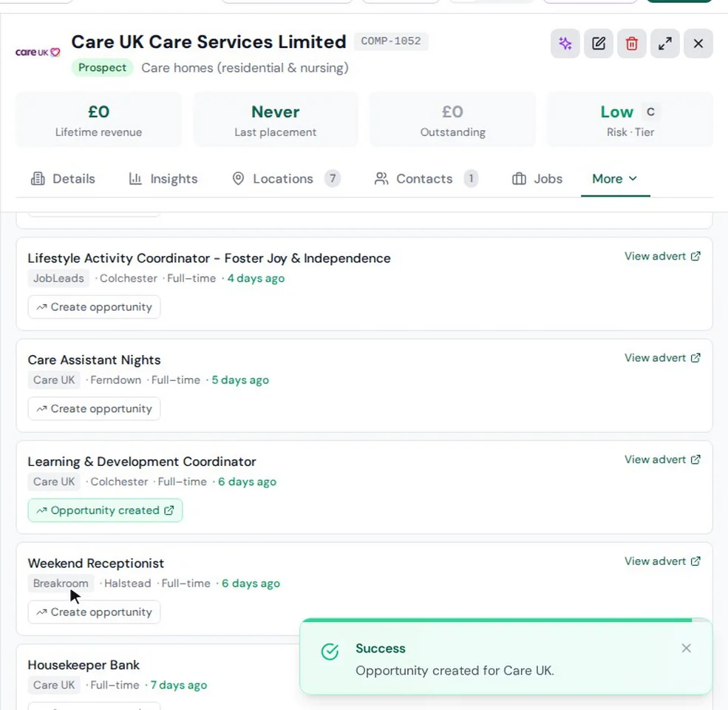Click the Low risk tier card

pos(630,120)
